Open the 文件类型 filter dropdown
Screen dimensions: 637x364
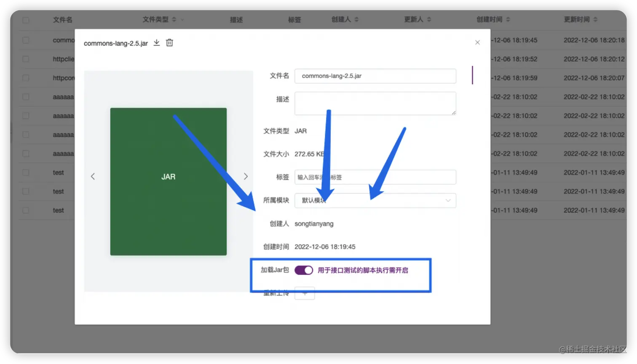(182, 19)
